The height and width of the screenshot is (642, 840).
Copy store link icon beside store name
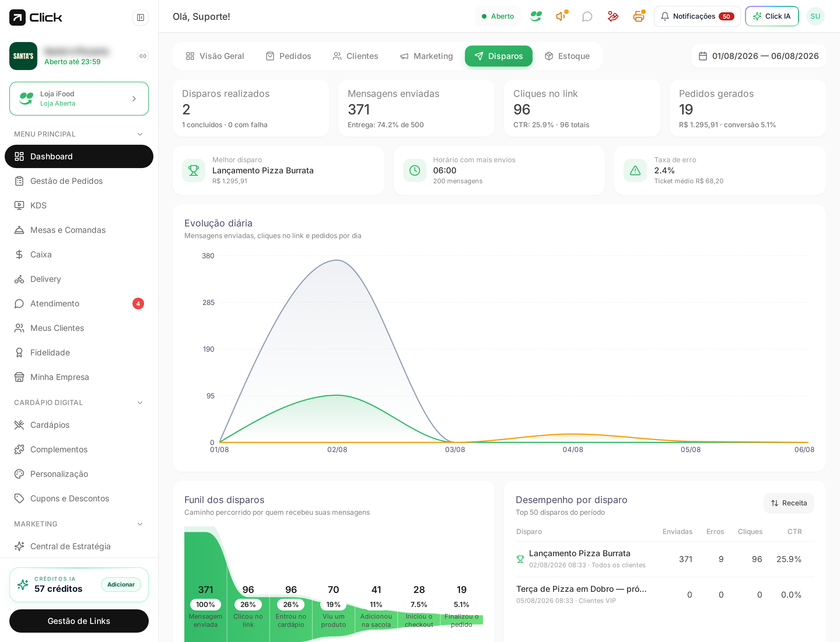pyautogui.click(x=143, y=56)
